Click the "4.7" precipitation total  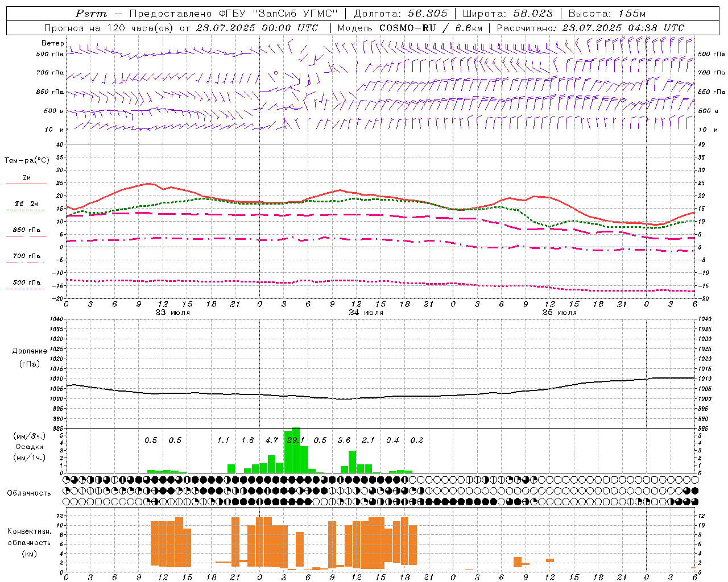pyautogui.click(x=272, y=440)
